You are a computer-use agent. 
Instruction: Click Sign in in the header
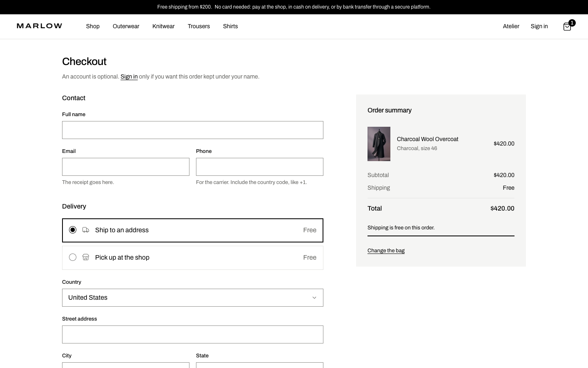pyautogui.click(x=539, y=26)
